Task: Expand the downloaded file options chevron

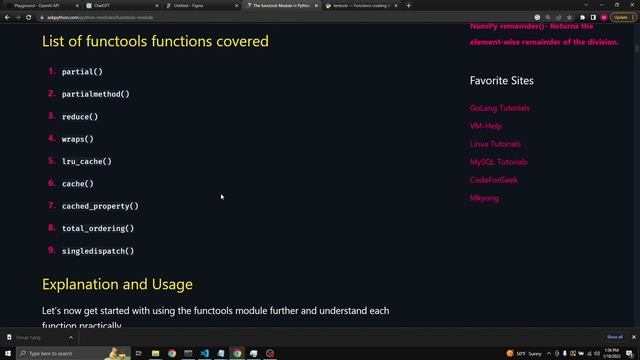Action: point(71,338)
